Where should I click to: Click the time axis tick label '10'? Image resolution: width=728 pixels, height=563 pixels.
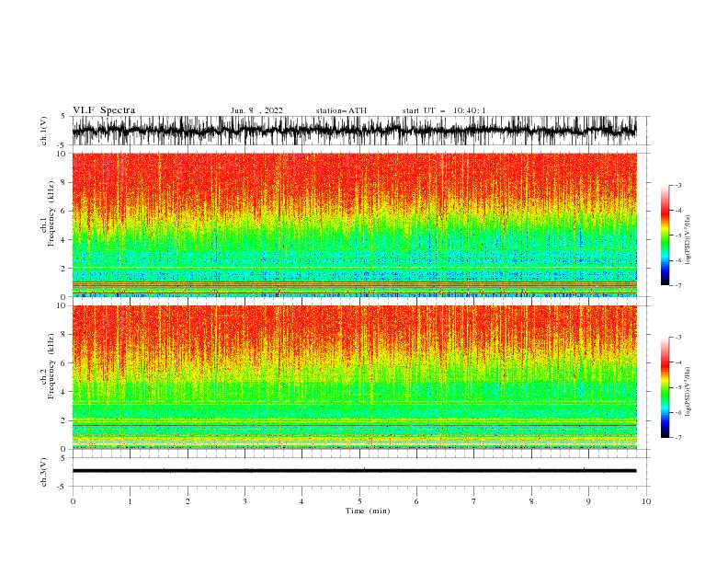tap(646, 501)
